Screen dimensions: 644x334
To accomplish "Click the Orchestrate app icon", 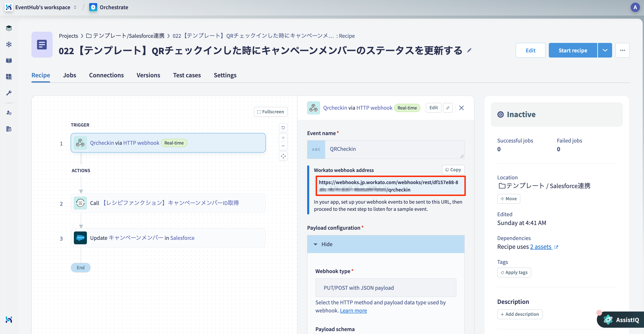I will [93, 7].
